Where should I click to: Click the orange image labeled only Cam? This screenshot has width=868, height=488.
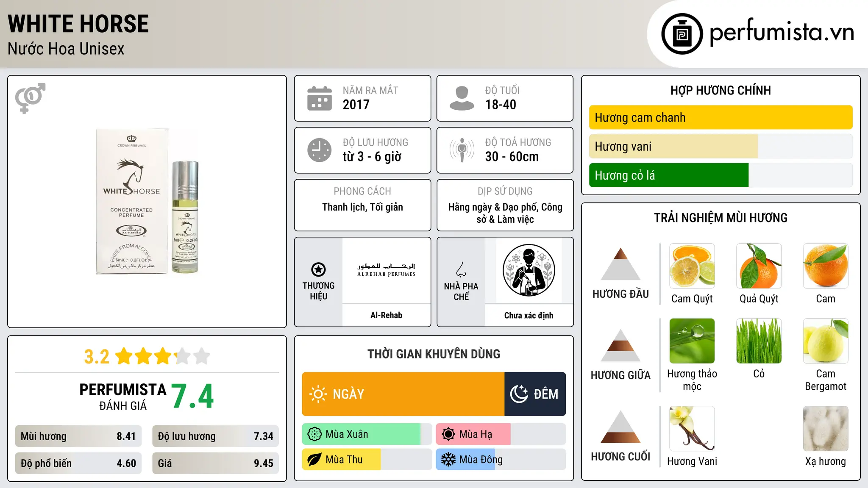tap(826, 266)
